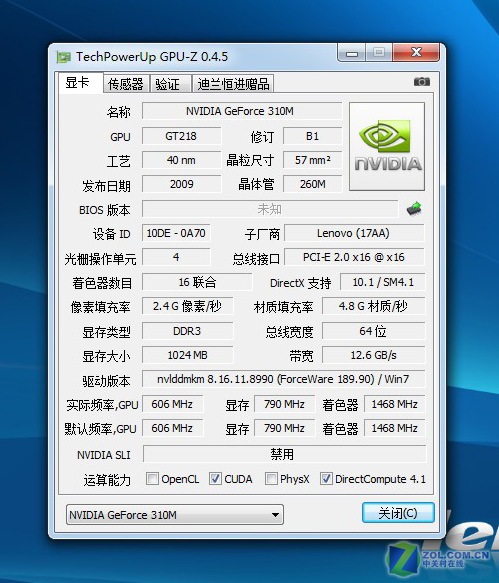499x583 pixels.
Task: Click the DirectX 支持 field 10.1 / SM4.1
Action: click(x=383, y=282)
